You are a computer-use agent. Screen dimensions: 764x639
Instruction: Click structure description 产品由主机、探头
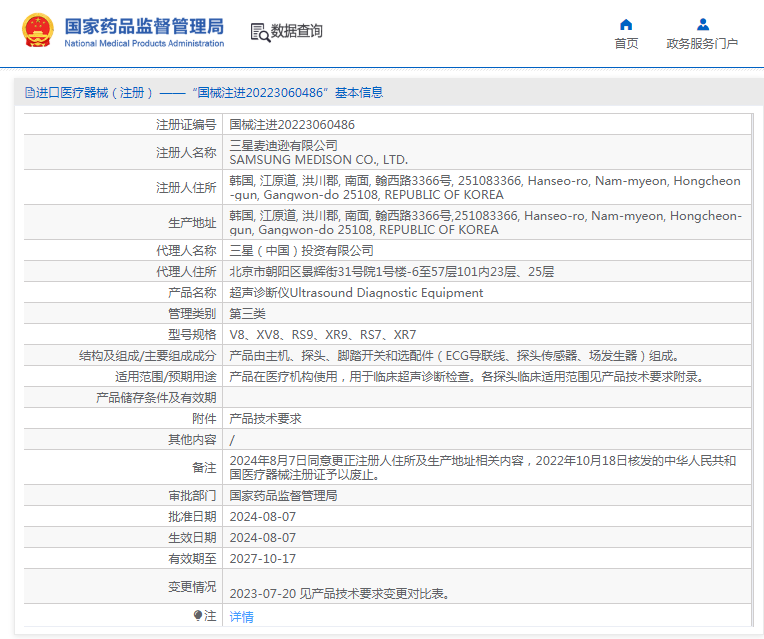click(454, 355)
